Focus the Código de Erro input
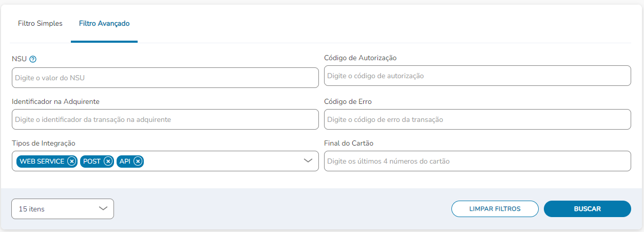This screenshot has height=232, width=644. coord(478,119)
